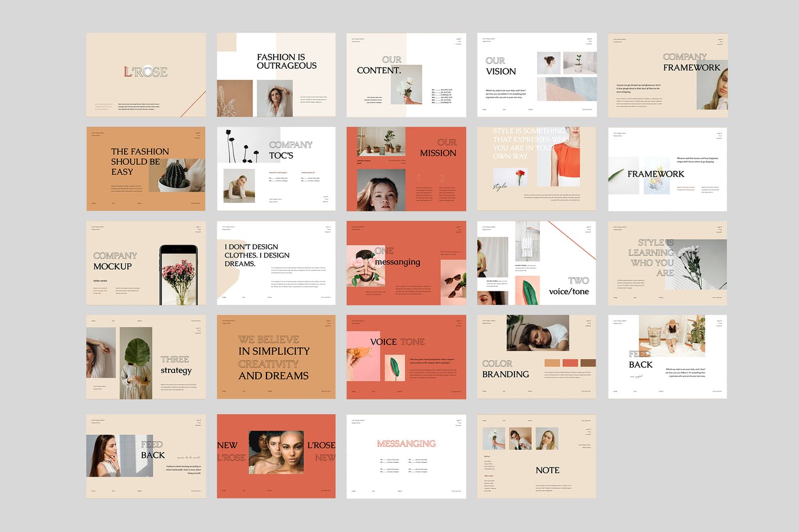Click the 'strategy' heading text

click(176, 371)
